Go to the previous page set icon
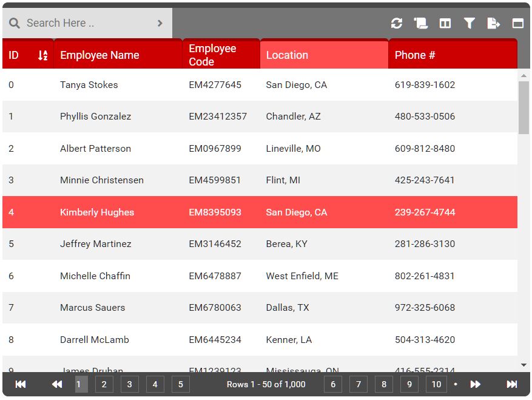 pyautogui.click(x=57, y=384)
